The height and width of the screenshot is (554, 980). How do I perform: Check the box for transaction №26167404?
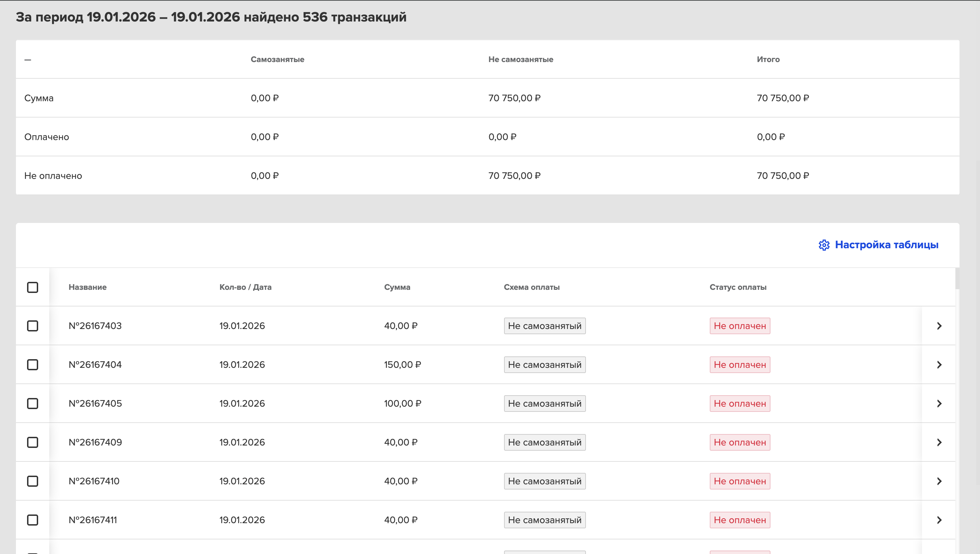click(33, 365)
